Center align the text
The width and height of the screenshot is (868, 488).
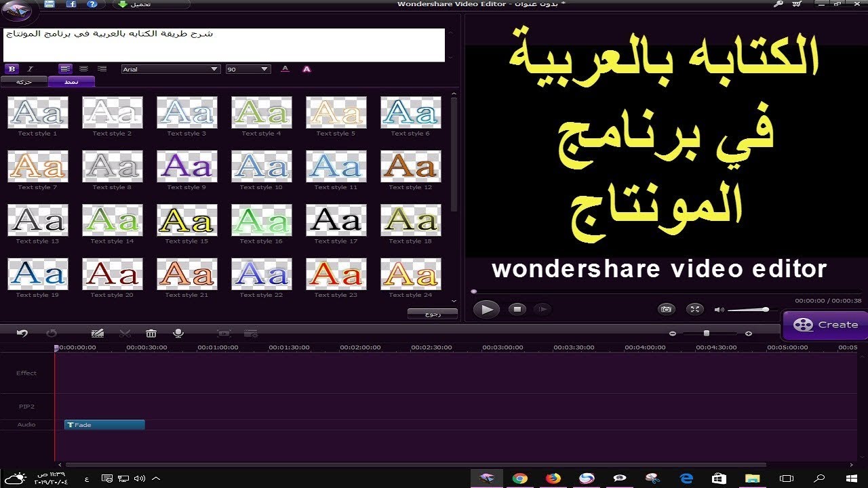tap(84, 69)
